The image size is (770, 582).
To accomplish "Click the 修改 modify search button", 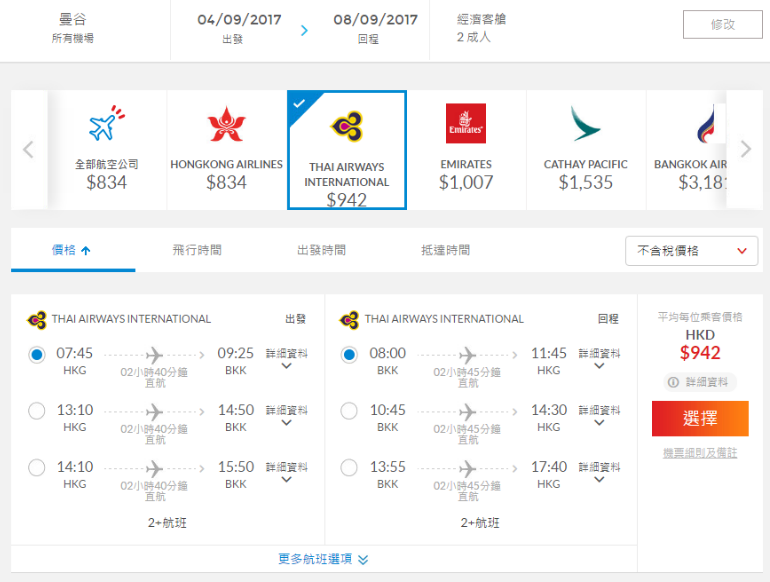I will (722, 24).
